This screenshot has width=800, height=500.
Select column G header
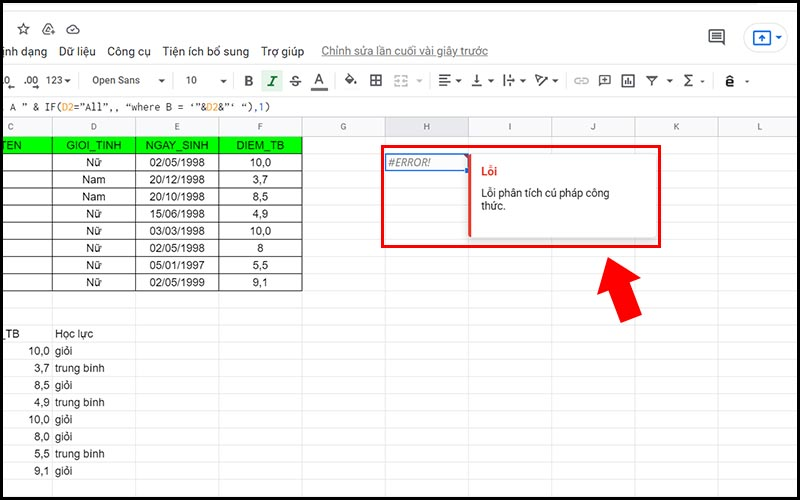coord(343,127)
